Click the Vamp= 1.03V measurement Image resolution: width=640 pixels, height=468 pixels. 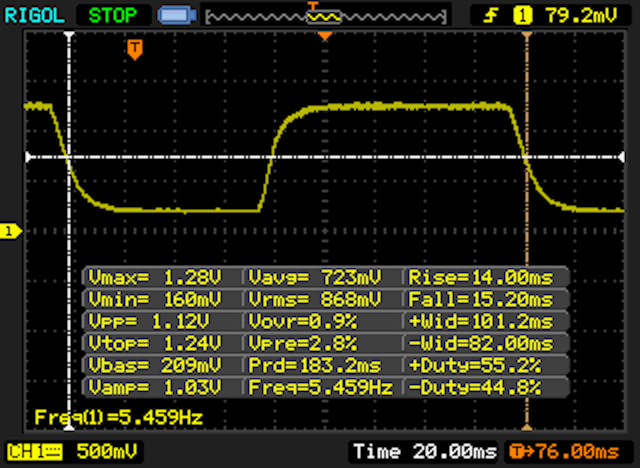(x=155, y=387)
